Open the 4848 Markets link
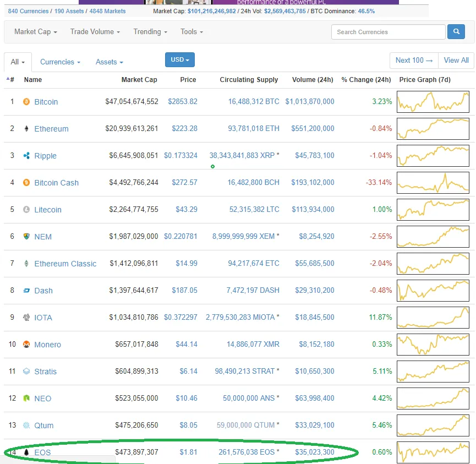This screenshot has width=476, height=464. [107, 11]
